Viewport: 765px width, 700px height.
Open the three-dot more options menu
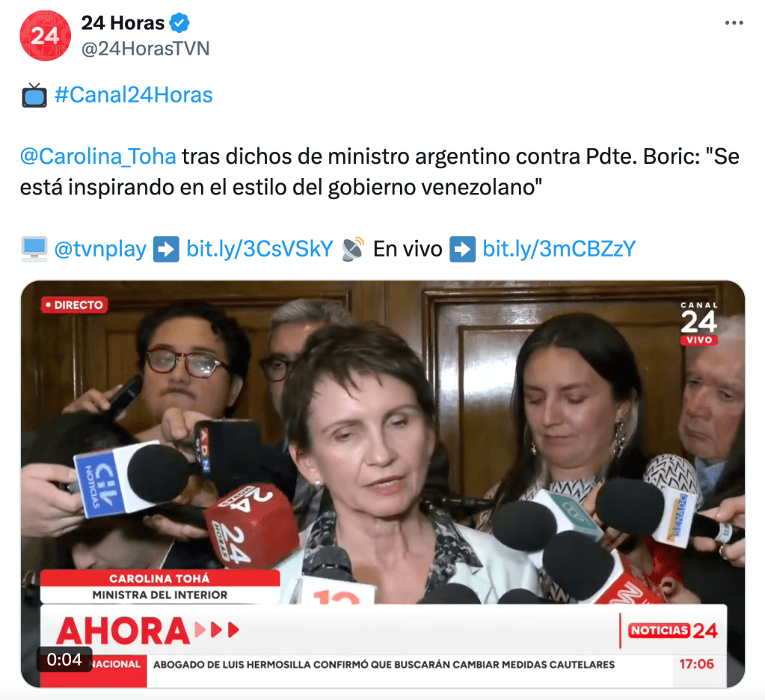[x=734, y=23]
